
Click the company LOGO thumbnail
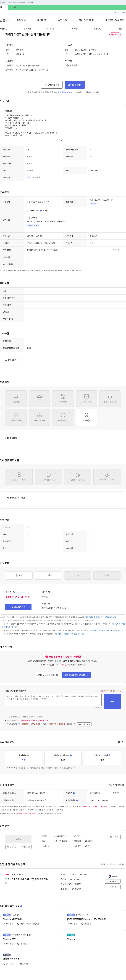[x=18, y=839]
